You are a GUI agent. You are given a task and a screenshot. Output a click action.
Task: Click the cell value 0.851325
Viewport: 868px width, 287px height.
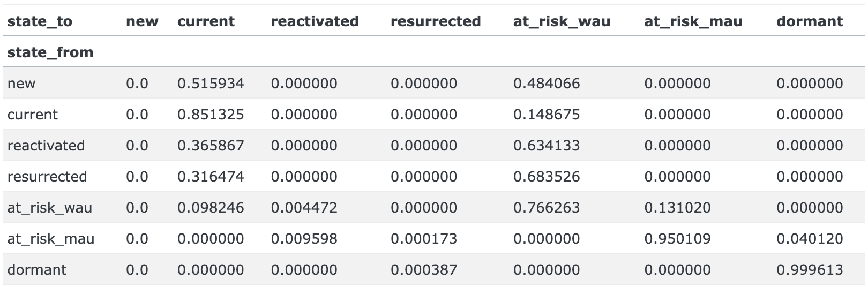211,115
